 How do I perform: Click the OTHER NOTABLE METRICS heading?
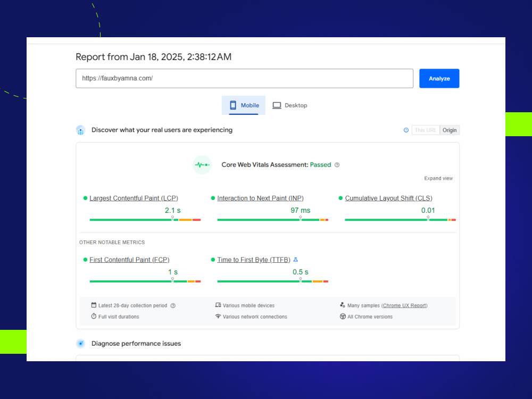(x=112, y=242)
